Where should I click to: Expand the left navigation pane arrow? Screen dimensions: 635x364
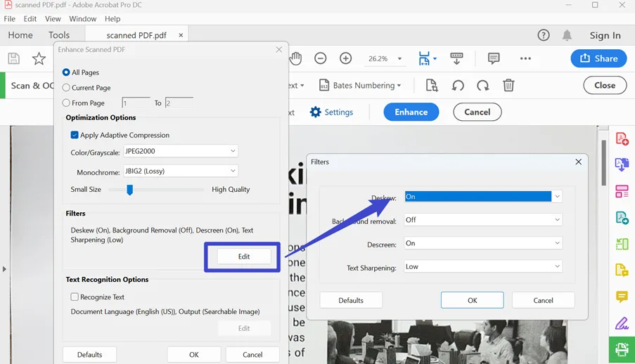(x=4, y=269)
